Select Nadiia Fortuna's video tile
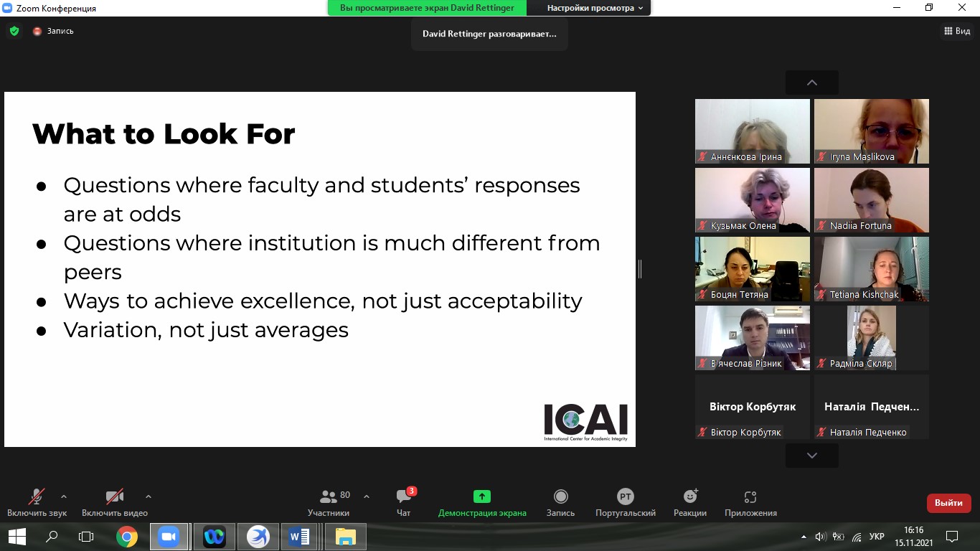The width and height of the screenshot is (980, 551). (872, 200)
